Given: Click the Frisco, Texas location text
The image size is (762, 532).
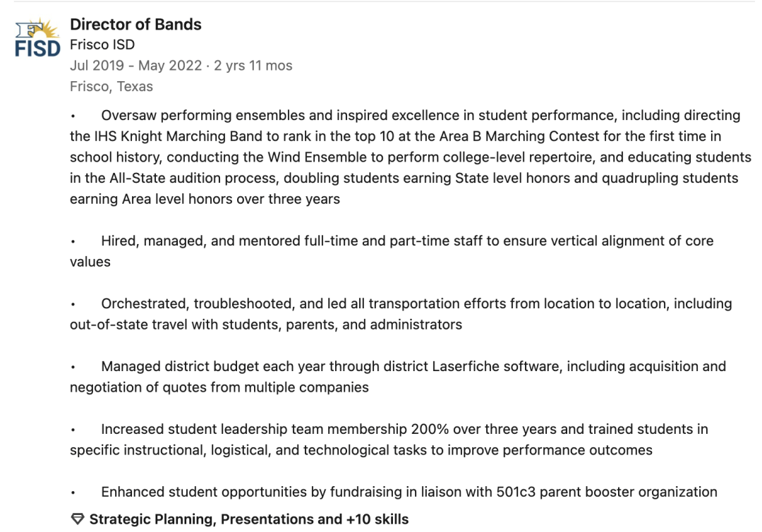Looking at the screenshot, I should pos(111,87).
